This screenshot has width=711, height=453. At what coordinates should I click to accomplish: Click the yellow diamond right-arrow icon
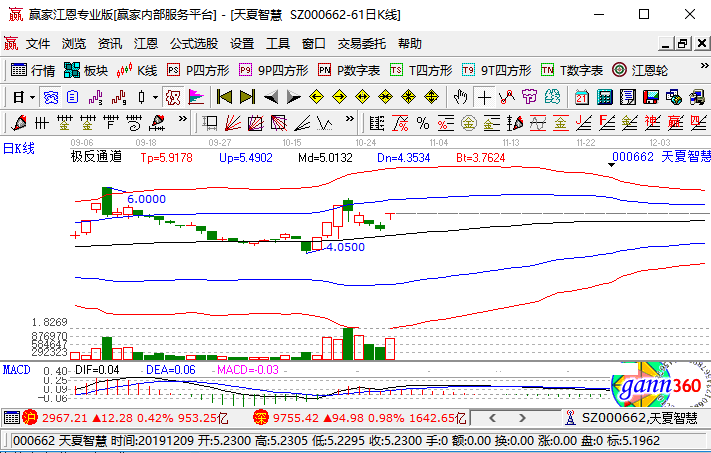[339, 97]
